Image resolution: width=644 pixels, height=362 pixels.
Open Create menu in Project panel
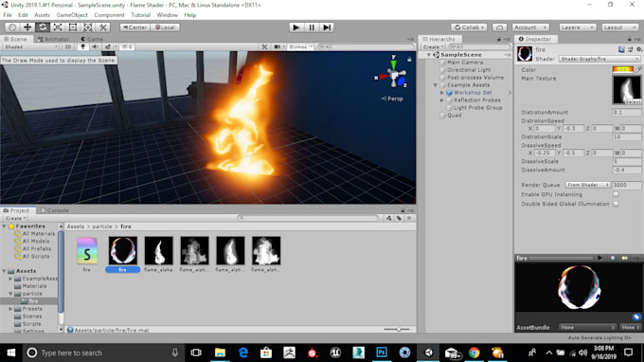(x=15, y=218)
